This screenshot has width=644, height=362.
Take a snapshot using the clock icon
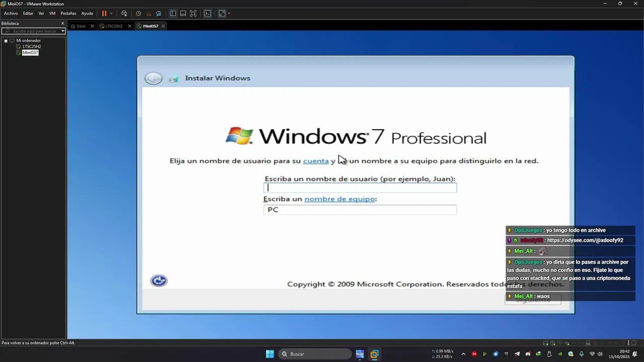[138, 14]
